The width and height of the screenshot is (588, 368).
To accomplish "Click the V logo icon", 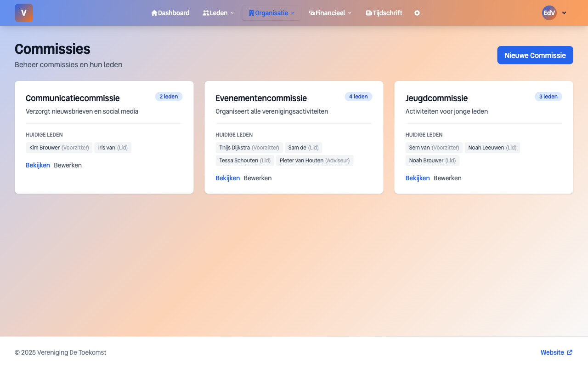I will pos(24,13).
